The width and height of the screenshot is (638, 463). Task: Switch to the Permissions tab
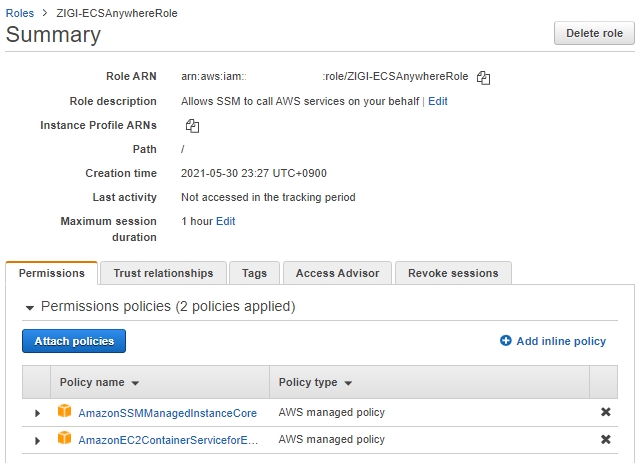pos(52,273)
